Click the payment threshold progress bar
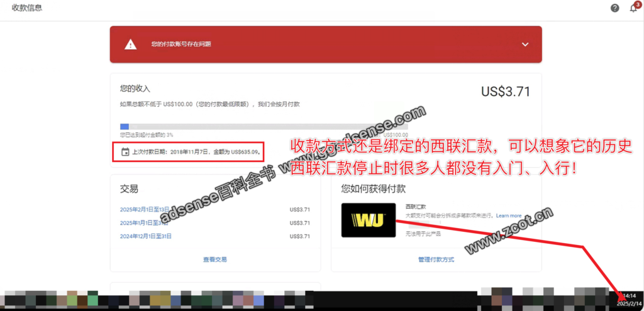This screenshot has width=644, height=311. pyautogui.click(x=264, y=127)
